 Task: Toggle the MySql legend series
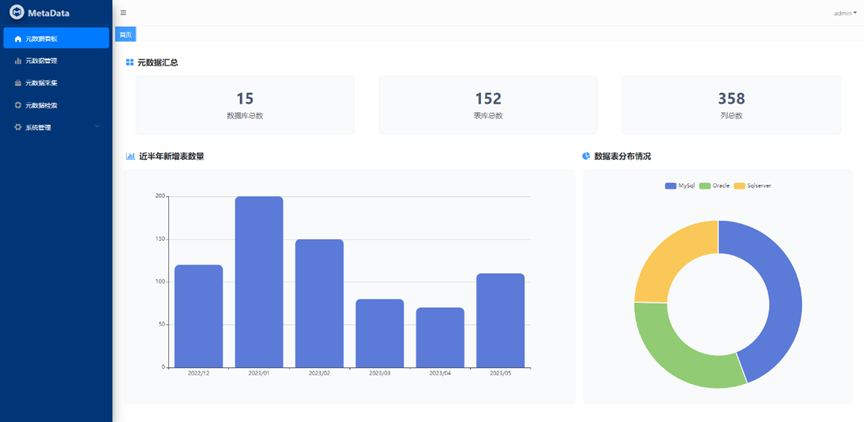coord(679,186)
